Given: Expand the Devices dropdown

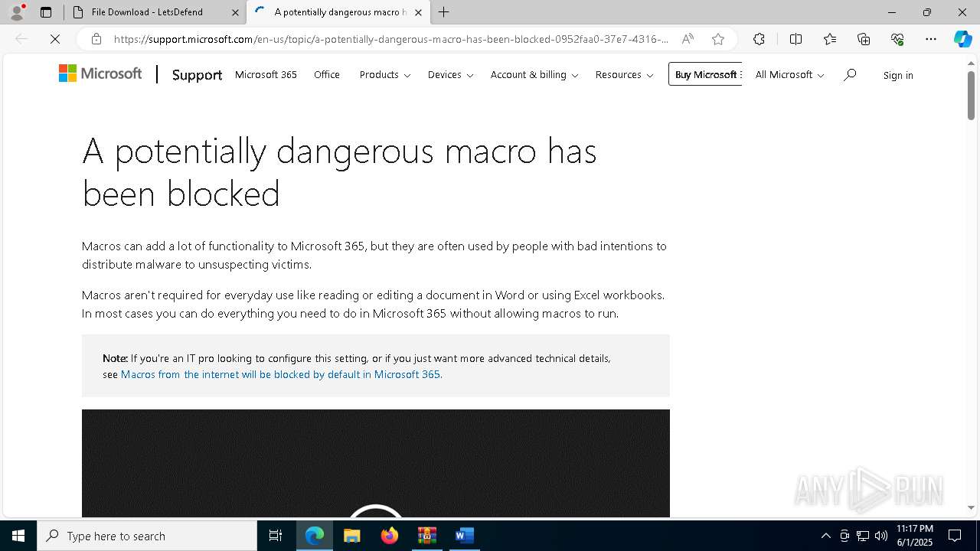Looking at the screenshot, I should tap(450, 74).
